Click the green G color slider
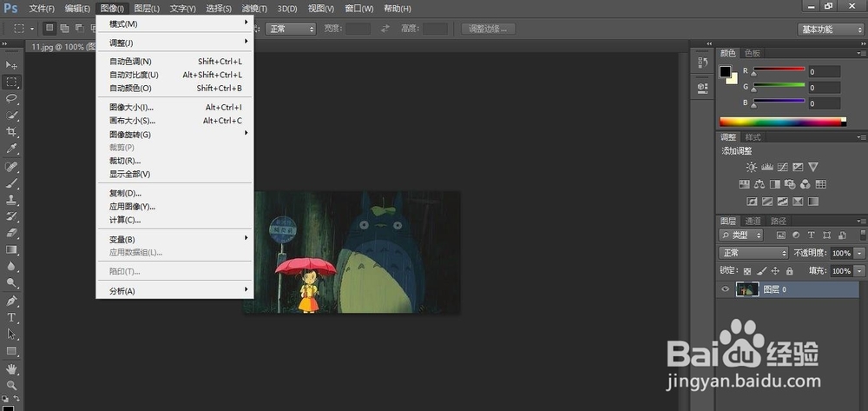Screen dimensions: 868x411 779,85
